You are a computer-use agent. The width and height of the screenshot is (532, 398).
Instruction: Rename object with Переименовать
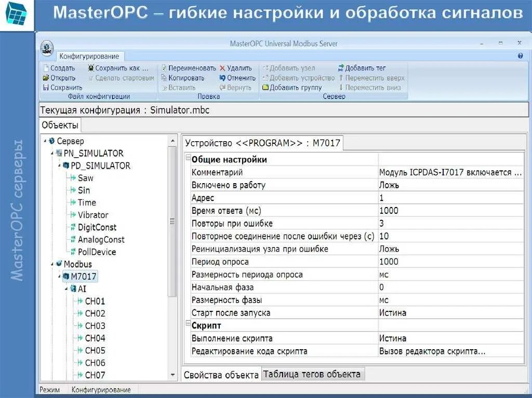pyautogui.click(x=189, y=68)
